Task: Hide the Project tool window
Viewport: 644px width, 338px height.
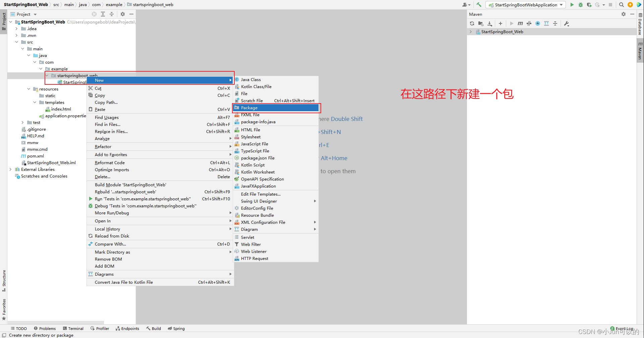Action: (x=131, y=14)
